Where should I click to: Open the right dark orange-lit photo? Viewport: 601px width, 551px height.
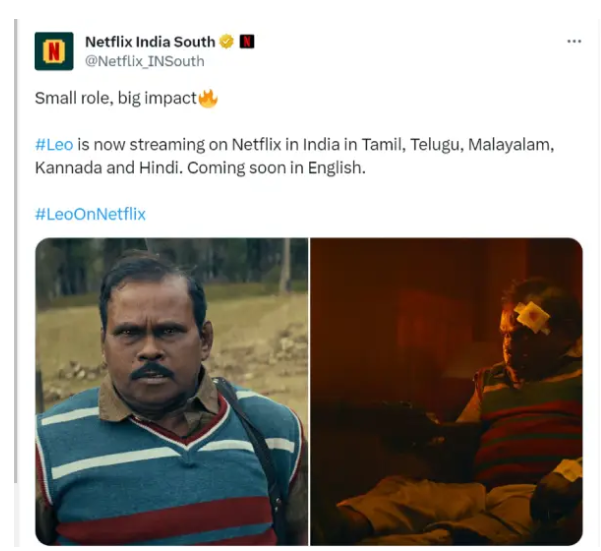point(447,391)
